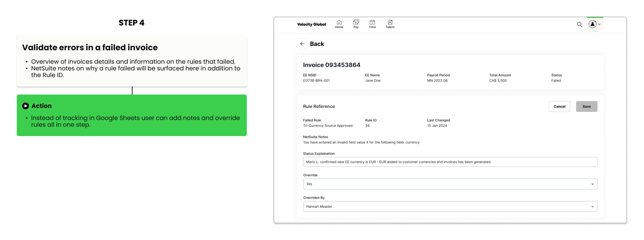
Task: Click the Validate errors heading
Action: tap(90, 48)
